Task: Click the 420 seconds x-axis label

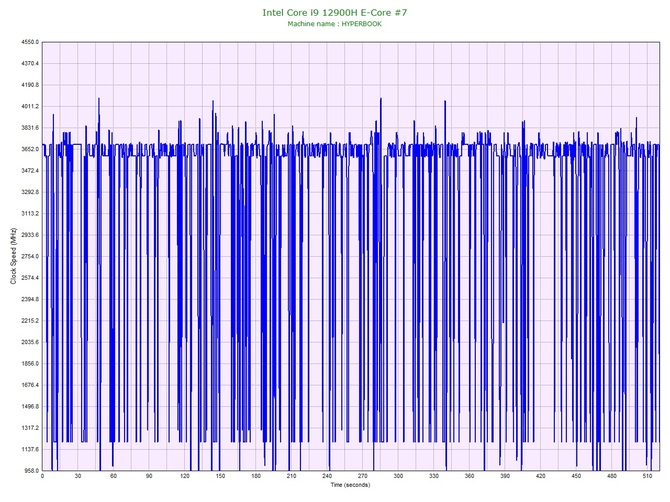Action: pyautogui.click(x=541, y=476)
